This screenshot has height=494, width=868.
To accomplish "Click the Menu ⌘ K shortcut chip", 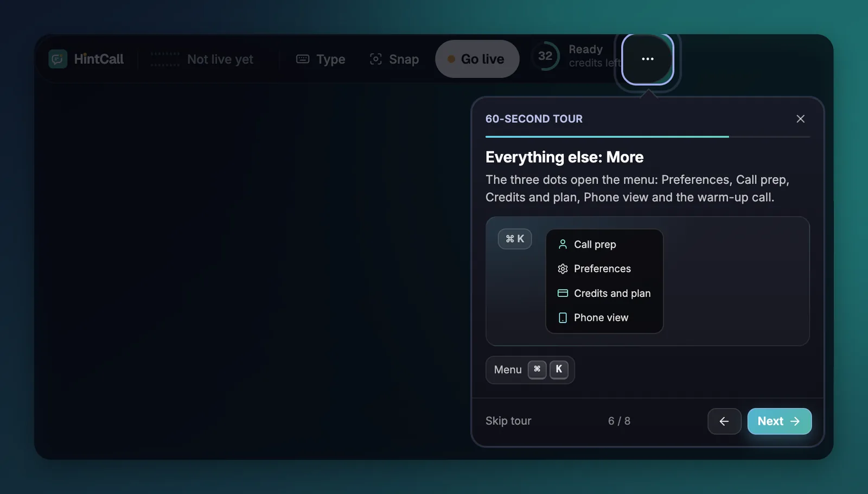I will (x=530, y=370).
